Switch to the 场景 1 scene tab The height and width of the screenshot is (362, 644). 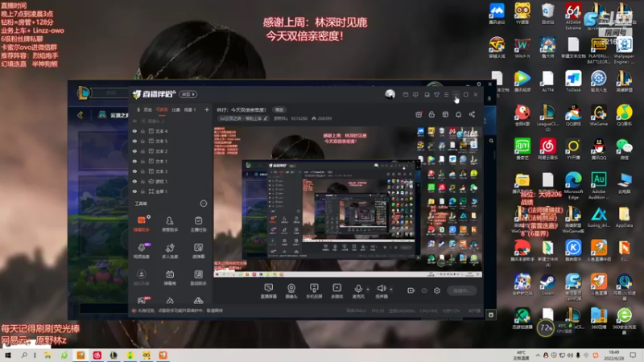tap(190, 110)
